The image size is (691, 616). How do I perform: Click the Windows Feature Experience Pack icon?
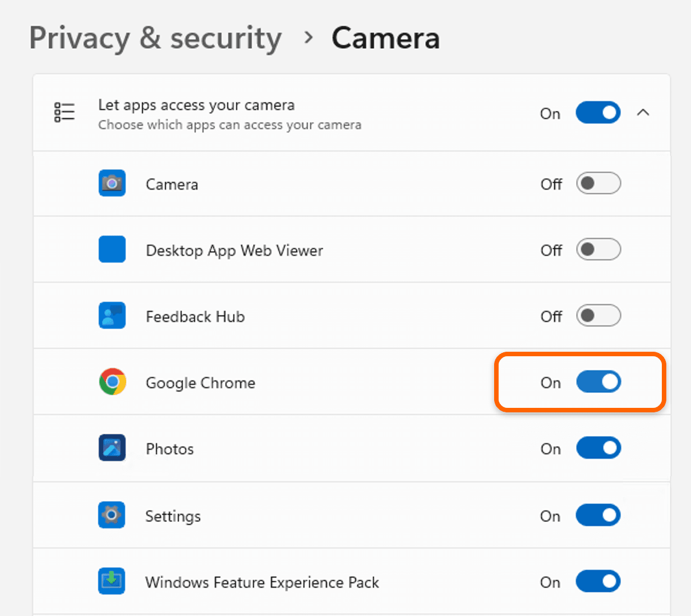pos(112,581)
